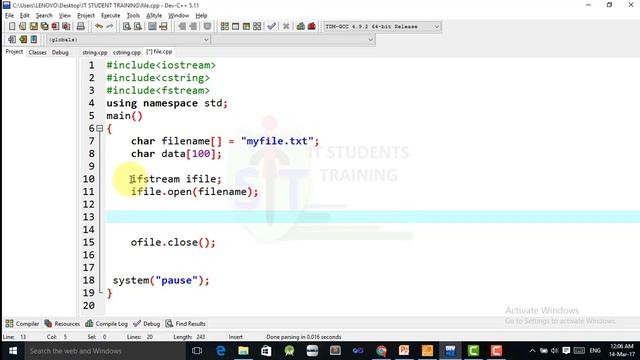Click the code line 'ofile.close();'
The width and height of the screenshot is (640, 360).
(x=173, y=242)
